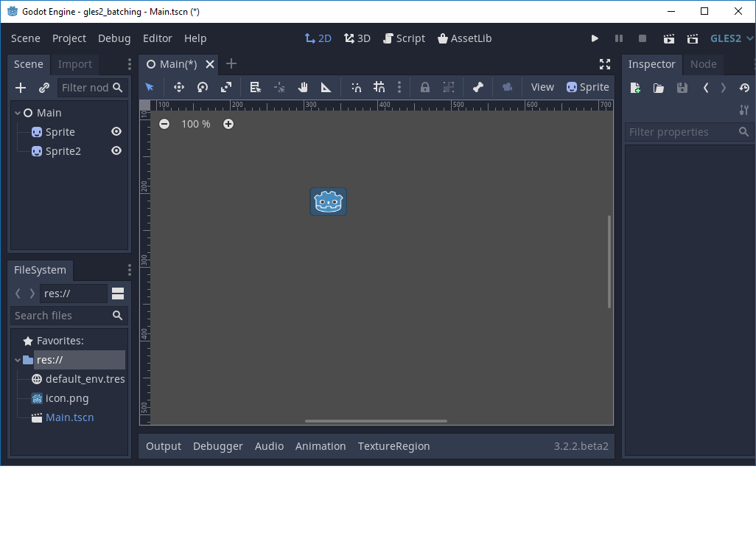Select the Pan Mode hand tool
The width and height of the screenshot is (756, 559).
coord(302,87)
